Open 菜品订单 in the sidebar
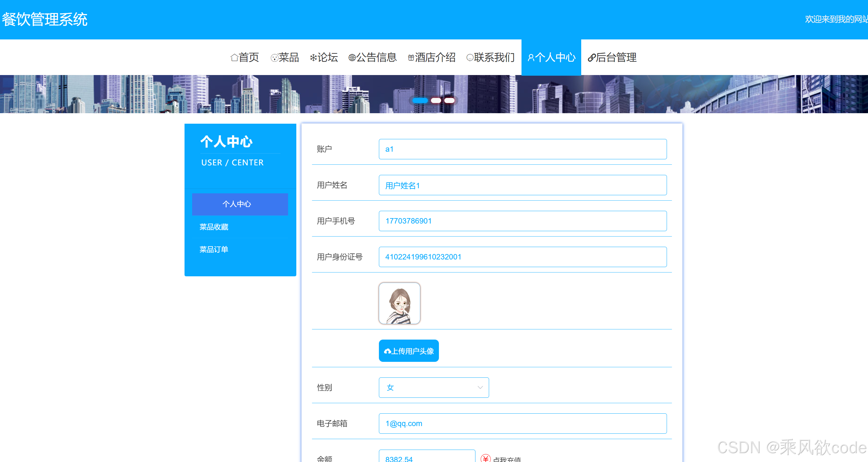 coord(214,250)
